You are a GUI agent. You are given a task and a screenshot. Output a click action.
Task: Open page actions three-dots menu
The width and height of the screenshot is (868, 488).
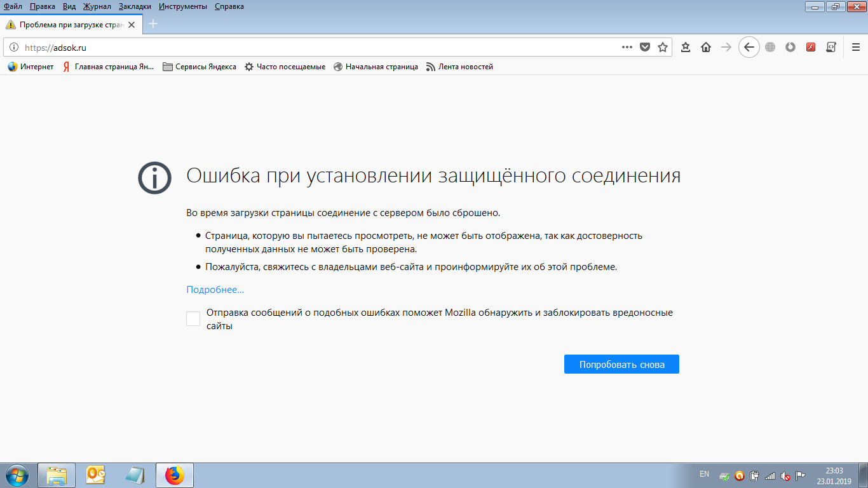[x=627, y=47]
